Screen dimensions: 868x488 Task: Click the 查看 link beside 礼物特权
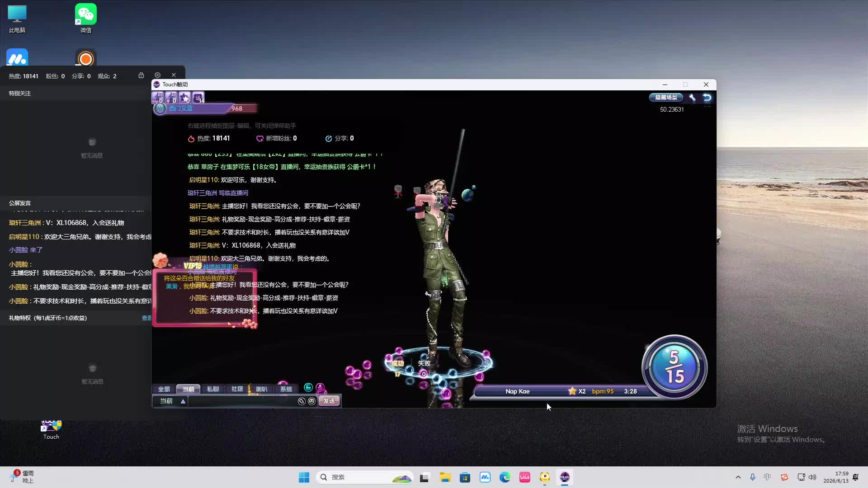[147, 318]
